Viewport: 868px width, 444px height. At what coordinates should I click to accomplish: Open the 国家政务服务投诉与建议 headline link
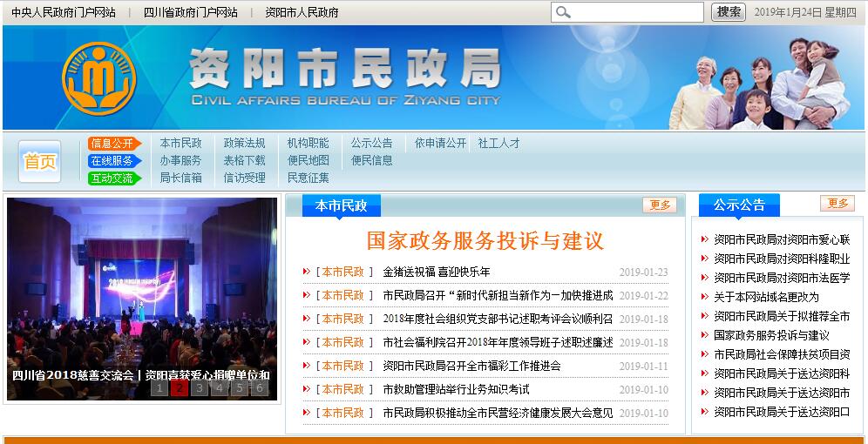pos(485,241)
